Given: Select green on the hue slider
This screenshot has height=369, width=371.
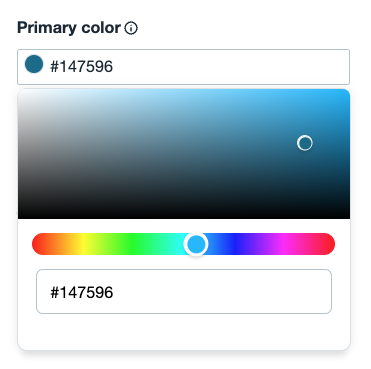Looking at the screenshot, I should (x=133, y=244).
